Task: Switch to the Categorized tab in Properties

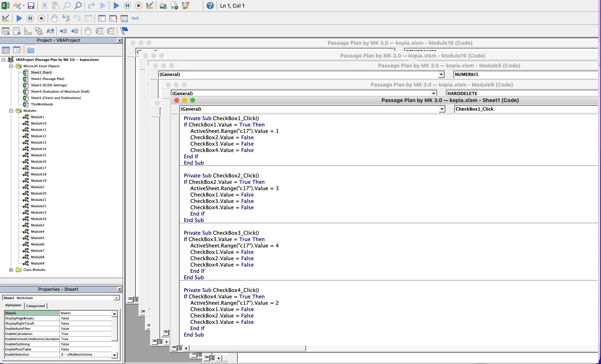Action: coord(35,306)
